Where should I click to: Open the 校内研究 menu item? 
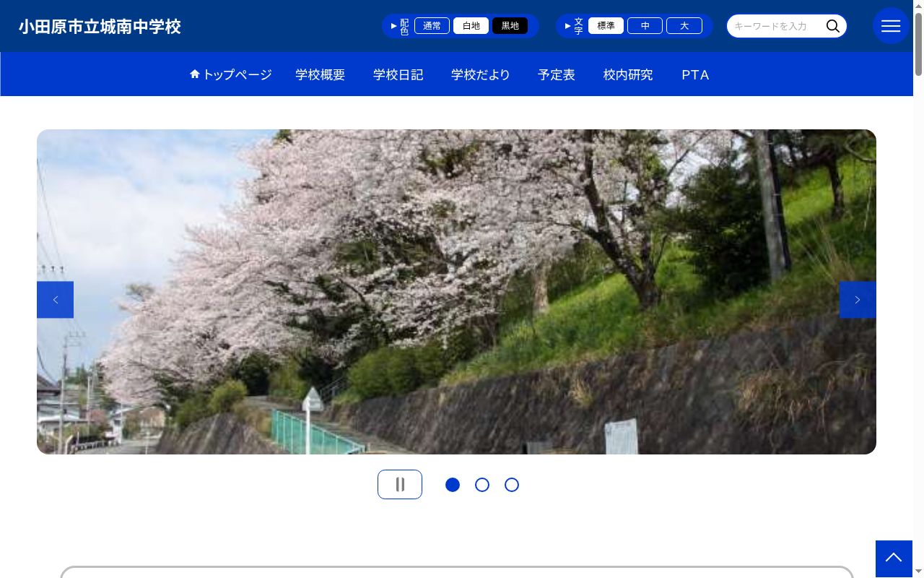pyautogui.click(x=628, y=74)
